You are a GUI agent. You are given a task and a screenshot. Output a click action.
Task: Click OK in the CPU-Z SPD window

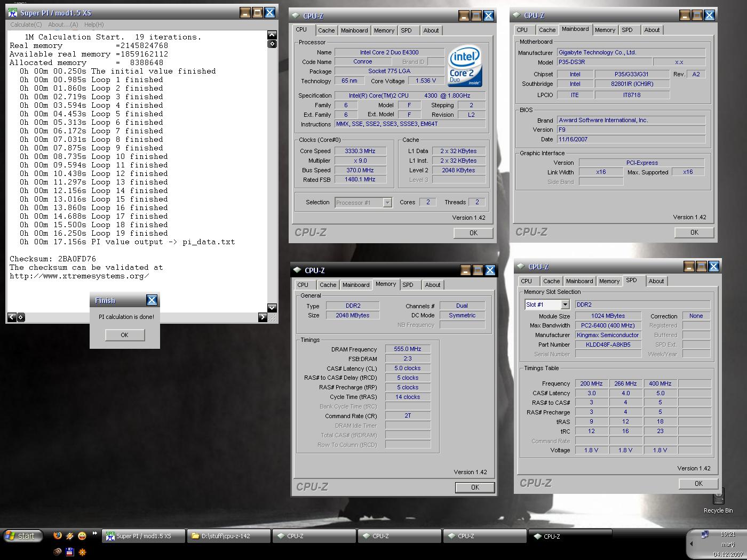[698, 484]
